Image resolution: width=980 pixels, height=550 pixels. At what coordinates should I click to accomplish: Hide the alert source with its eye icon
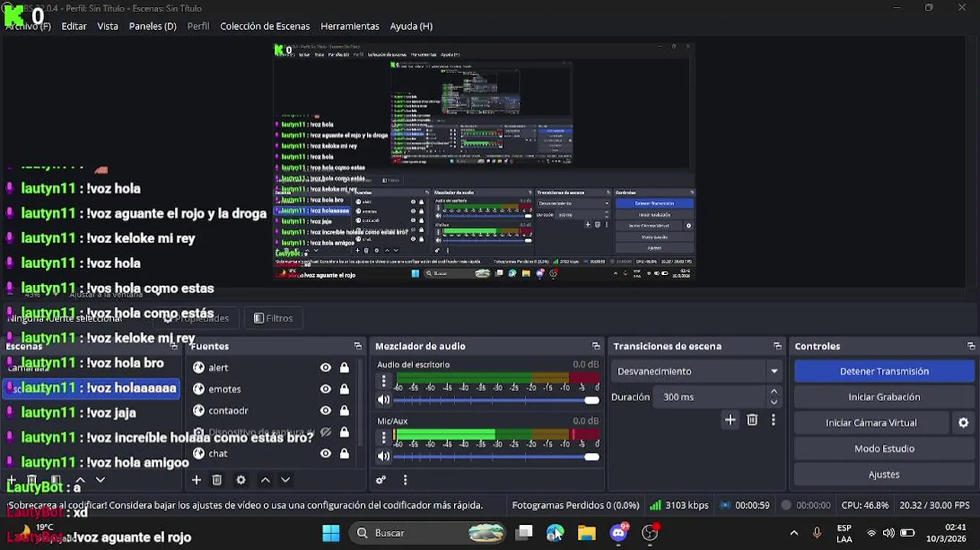point(326,367)
